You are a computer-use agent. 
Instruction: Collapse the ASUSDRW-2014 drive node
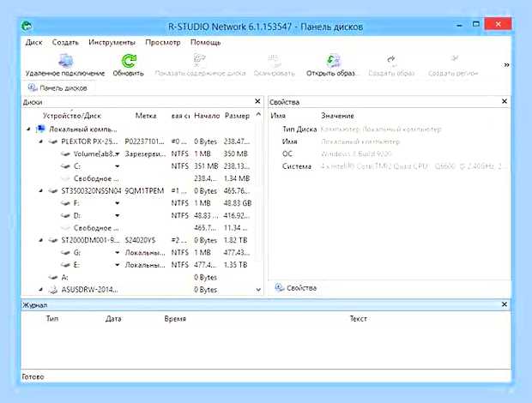(41, 290)
